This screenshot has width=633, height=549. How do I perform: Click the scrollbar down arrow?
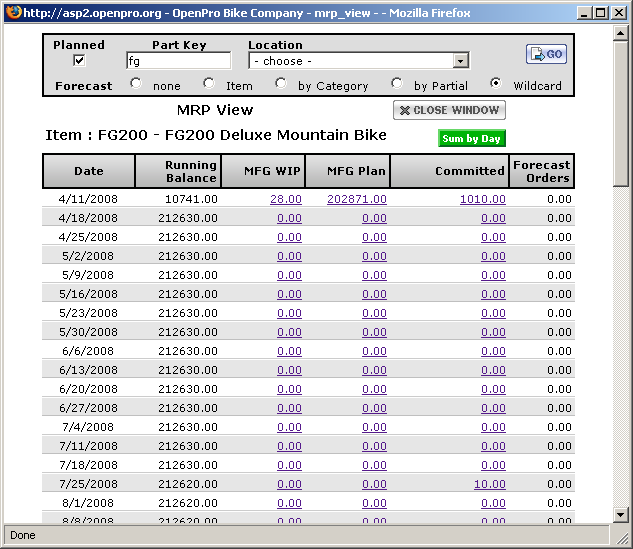(x=622, y=514)
